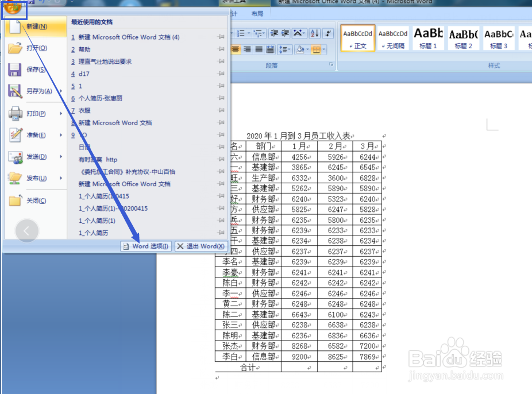Click the table title 2020年1月到3月员工收入表
The width and height of the screenshot is (532, 394).
pyautogui.click(x=298, y=136)
